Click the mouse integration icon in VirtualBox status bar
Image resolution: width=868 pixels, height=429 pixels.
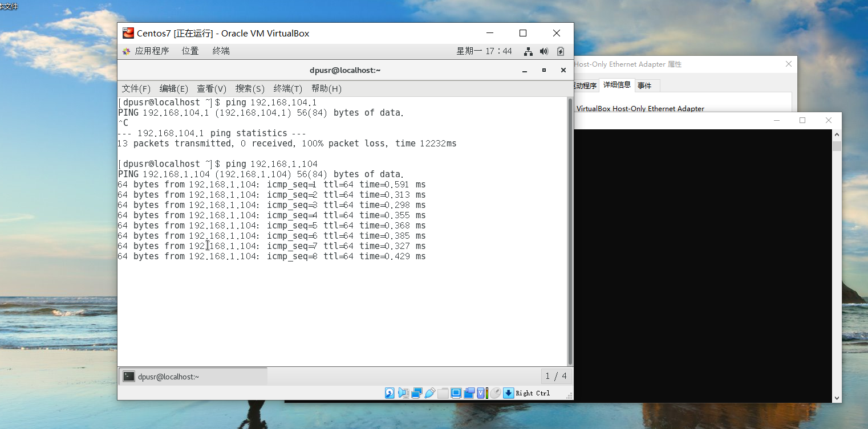pyautogui.click(x=495, y=393)
